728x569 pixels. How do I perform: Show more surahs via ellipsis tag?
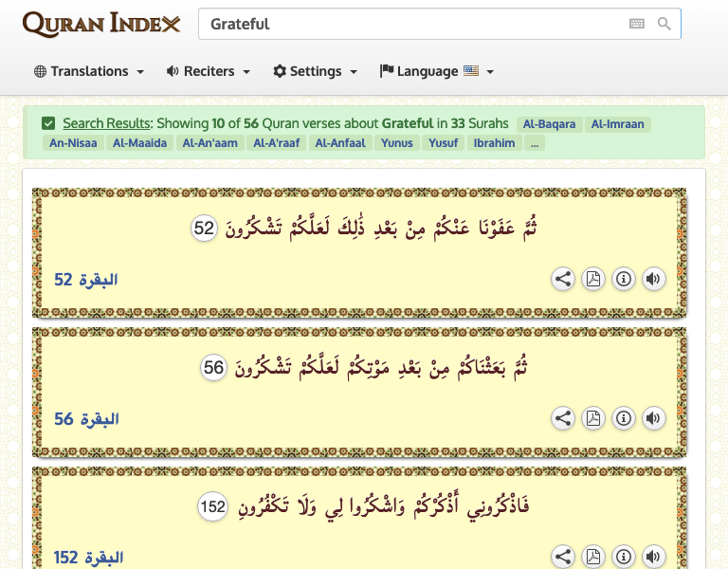click(x=535, y=143)
